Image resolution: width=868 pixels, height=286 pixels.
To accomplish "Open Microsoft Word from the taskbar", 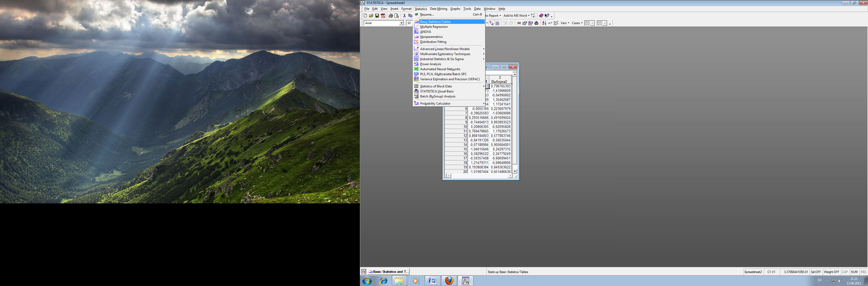I will pos(433,281).
